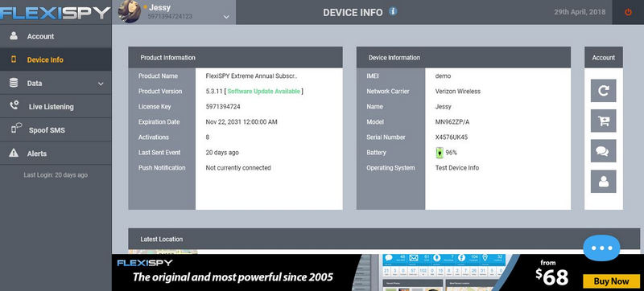The width and height of the screenshot is (644, 291).
Task: Click the Verizon Wireless network carrier value
Action: tap(458, 92)
